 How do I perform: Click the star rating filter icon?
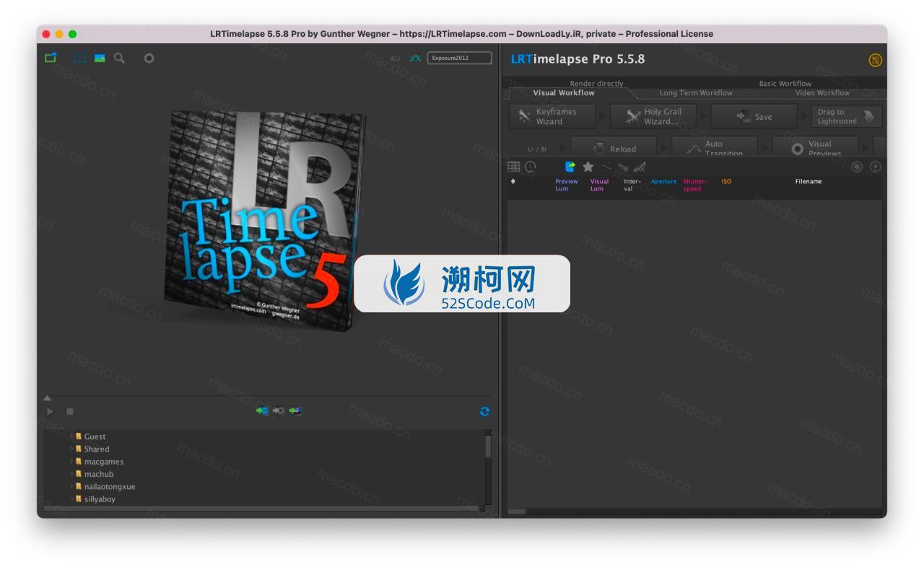pyautogui.click(x=588, y=167)
